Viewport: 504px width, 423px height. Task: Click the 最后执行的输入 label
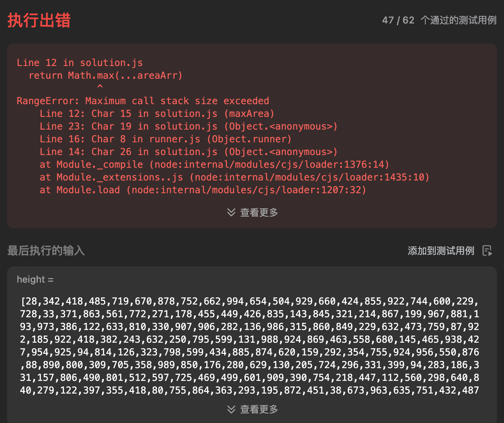46,250
